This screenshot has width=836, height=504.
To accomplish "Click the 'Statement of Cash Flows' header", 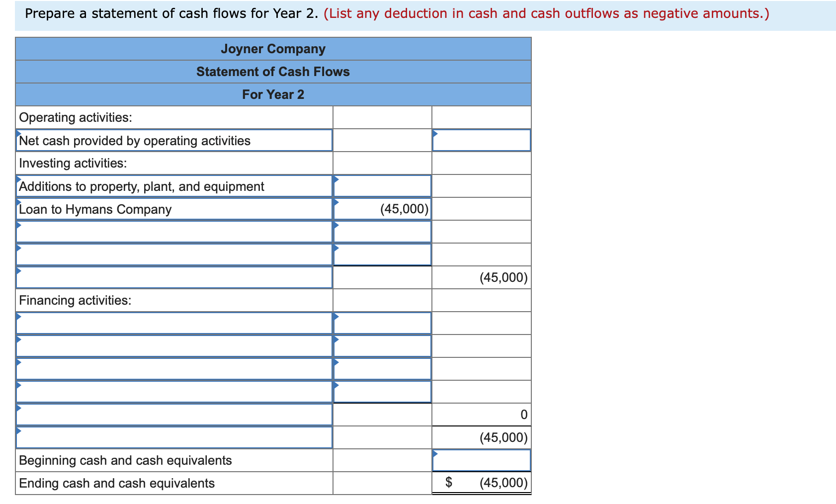I will [273, 72].
